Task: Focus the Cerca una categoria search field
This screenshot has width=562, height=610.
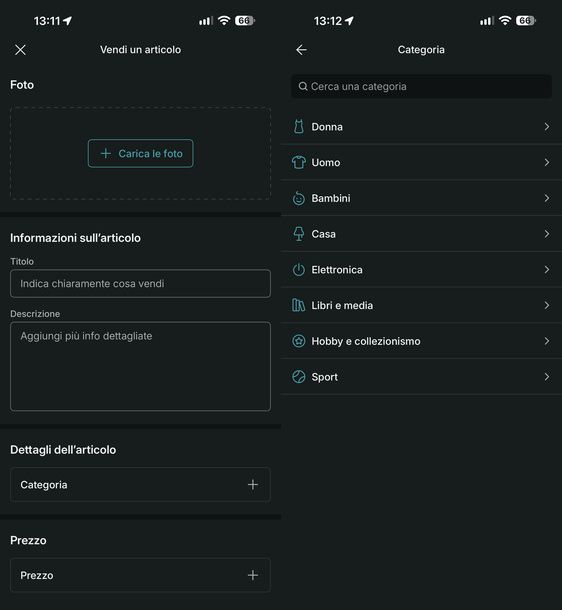Action: [x=422, y=86]
